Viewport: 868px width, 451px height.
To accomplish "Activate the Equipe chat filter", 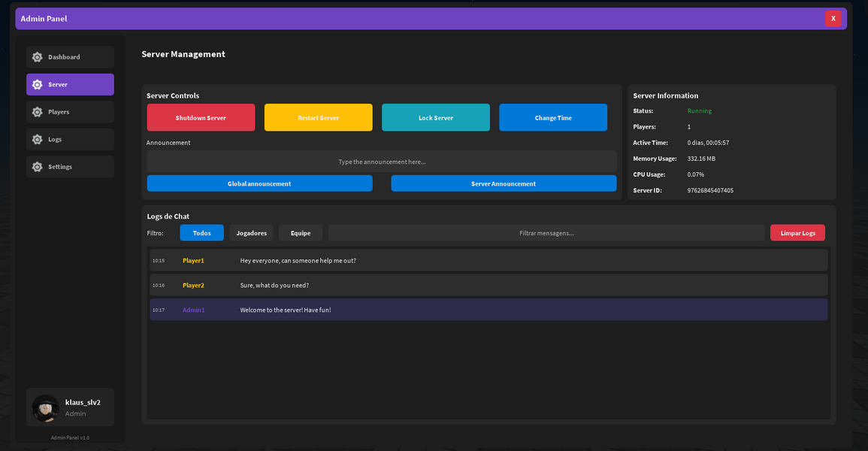I will click(301, 232).
